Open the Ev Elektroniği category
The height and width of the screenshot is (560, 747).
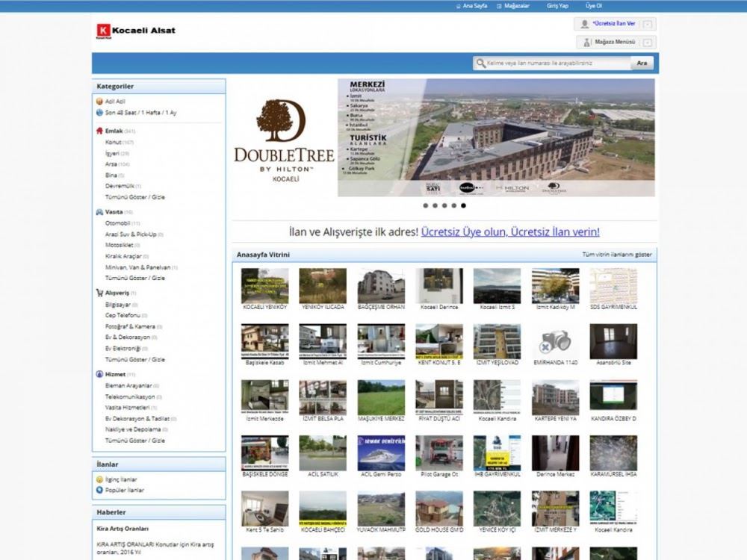[123, 349]
